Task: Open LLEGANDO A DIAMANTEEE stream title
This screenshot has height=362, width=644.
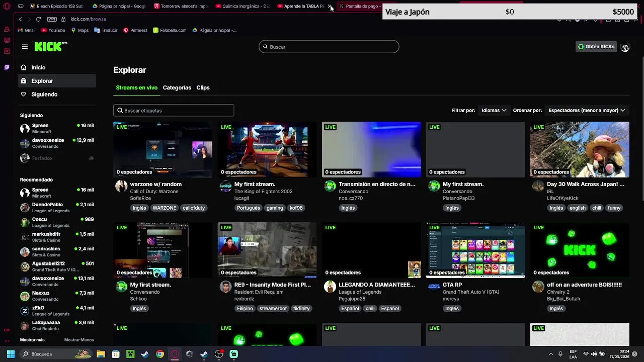Action: coord(377,285)
